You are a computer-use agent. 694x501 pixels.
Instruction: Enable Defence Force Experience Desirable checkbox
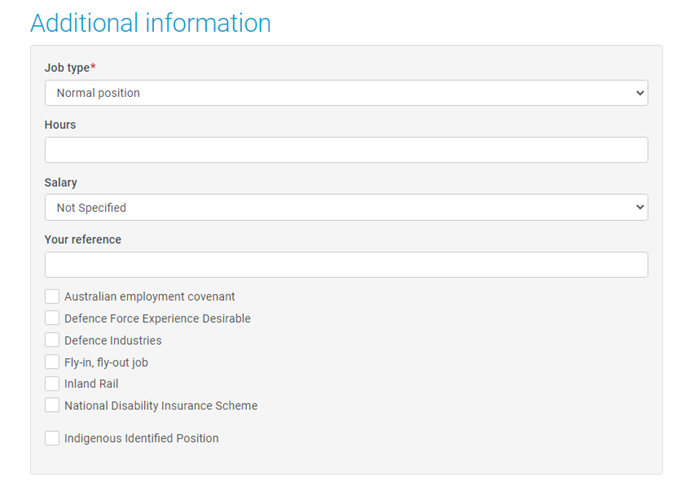pos(52,318)
